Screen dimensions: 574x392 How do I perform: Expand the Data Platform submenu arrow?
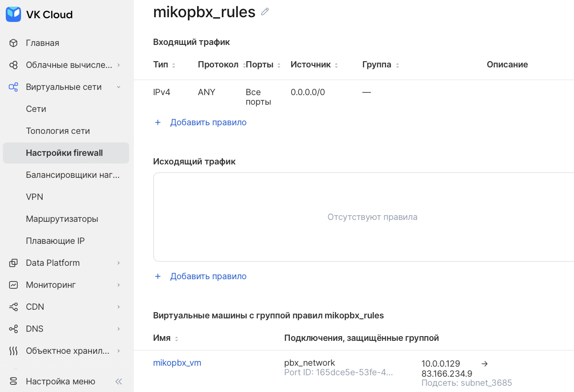[119, 263]
